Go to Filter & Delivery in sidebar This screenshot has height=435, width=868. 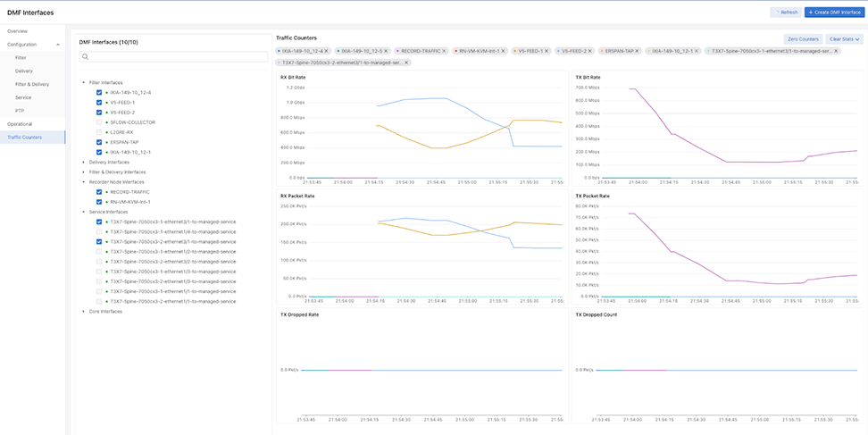pyautogui.click(x=32, y=84)
